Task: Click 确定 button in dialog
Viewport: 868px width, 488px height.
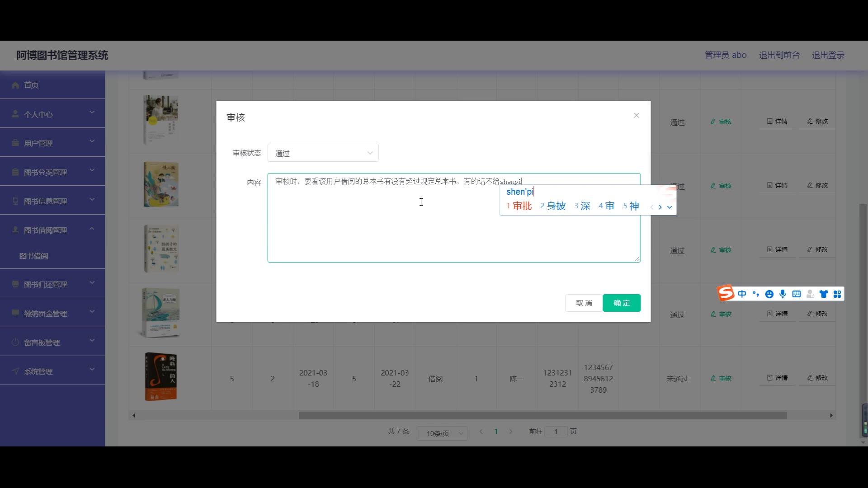Action: coord(621,303)
